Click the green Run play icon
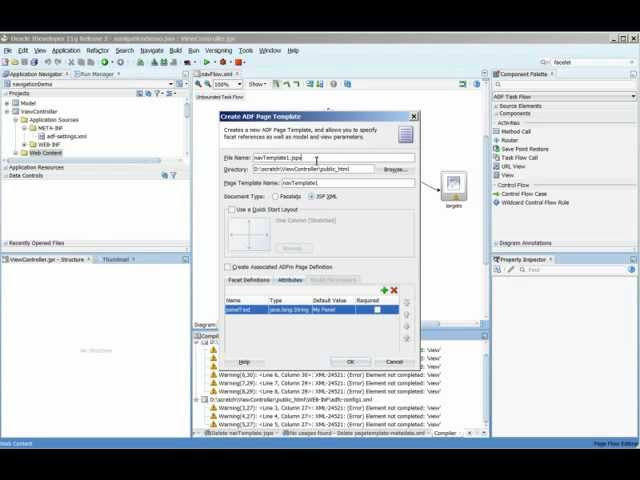 pos(207,62)
